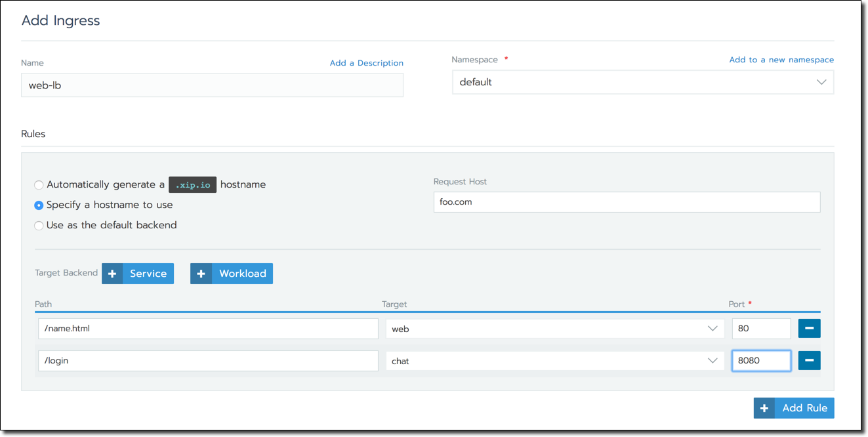Click the Add a Description link
This screenshot has height=437, width=868.
[x=366, y=63]
